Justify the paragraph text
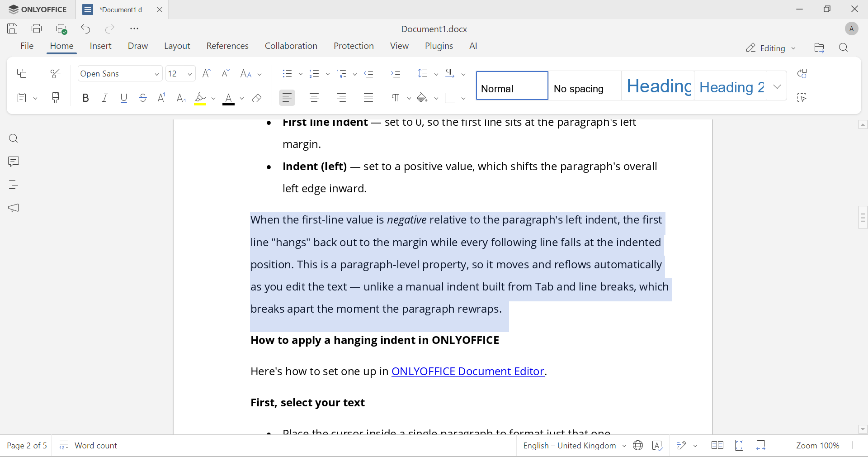 tap(369, 98)
